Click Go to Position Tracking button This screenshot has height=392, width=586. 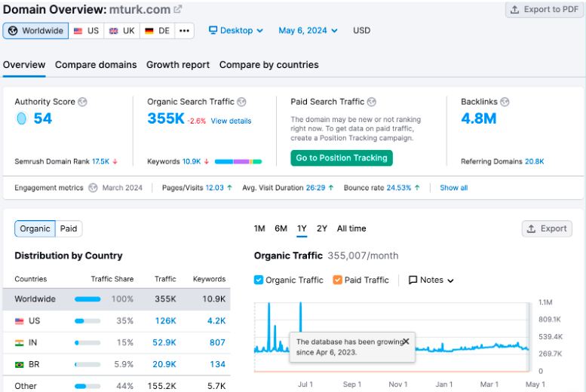click(x=342, y=158)
